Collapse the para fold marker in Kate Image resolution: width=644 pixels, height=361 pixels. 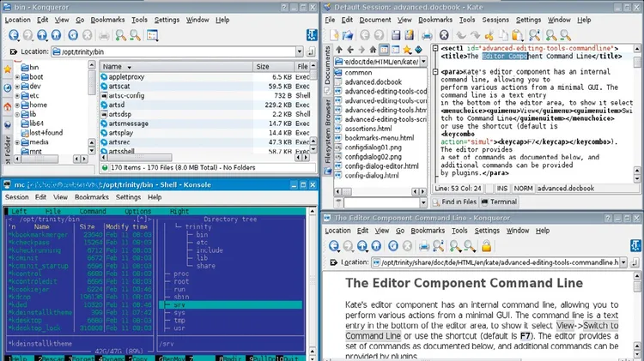pyautogui.click(x=435, y=72)
